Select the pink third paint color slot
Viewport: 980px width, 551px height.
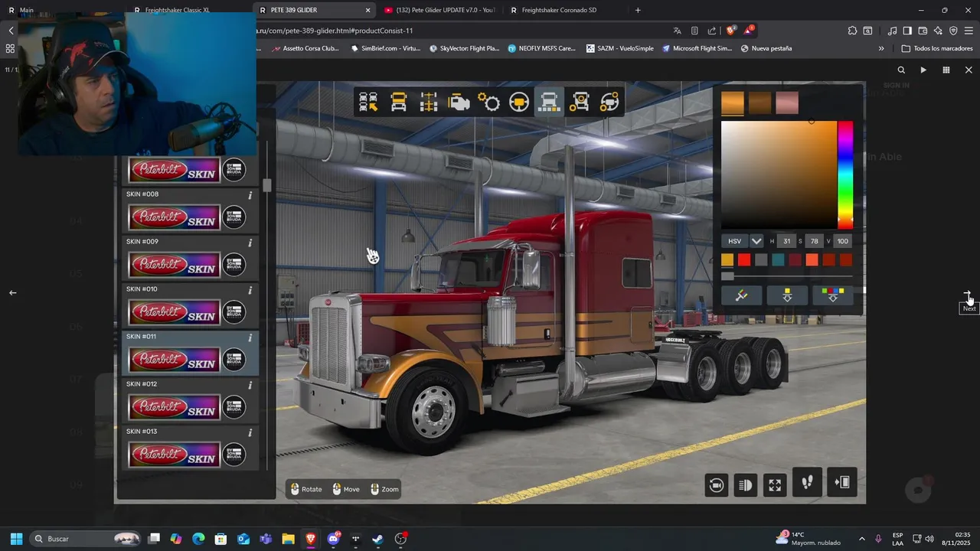787,103
